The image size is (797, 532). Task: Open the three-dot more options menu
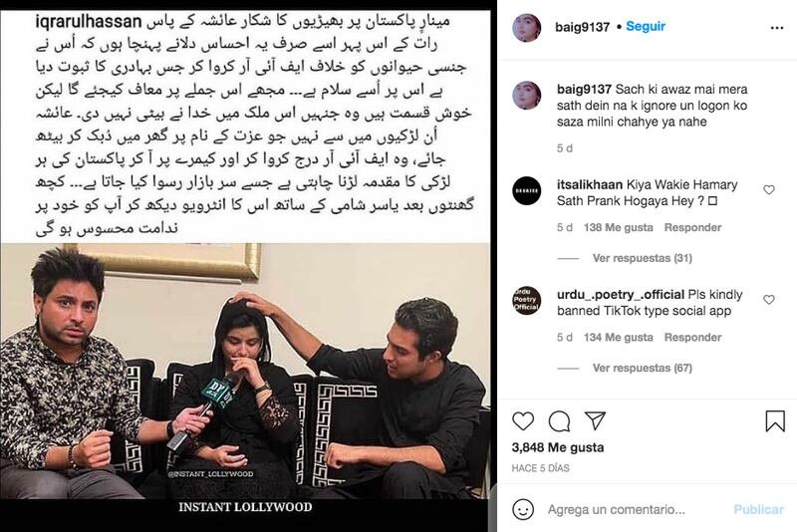(777, 28)
